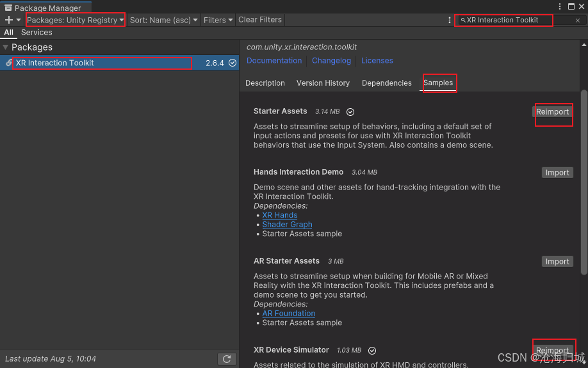Collapse the Packages group triangle
The image size is (588, 368).
tap(5, 47)
